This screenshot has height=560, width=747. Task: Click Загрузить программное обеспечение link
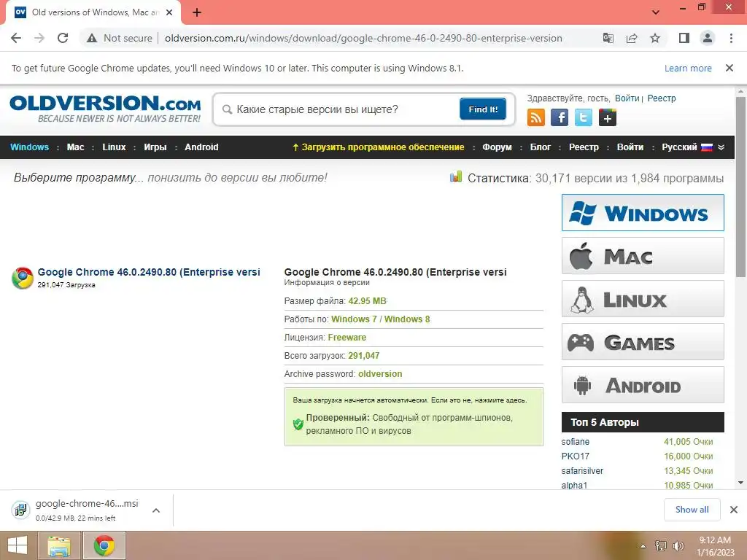(379, 147)
